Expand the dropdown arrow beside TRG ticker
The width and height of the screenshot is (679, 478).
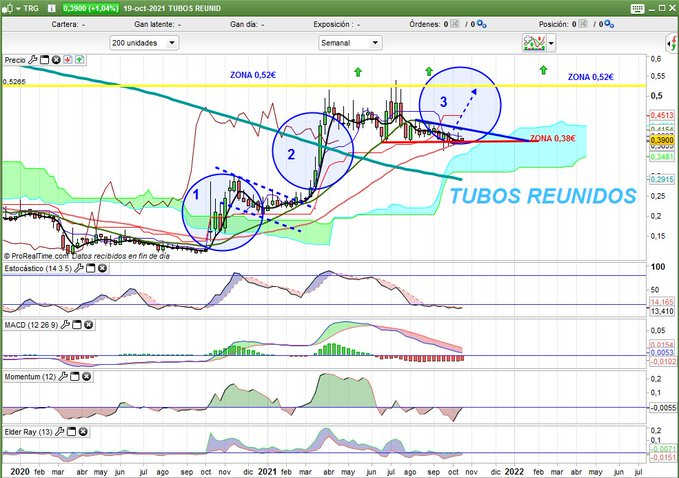[18, 8]
